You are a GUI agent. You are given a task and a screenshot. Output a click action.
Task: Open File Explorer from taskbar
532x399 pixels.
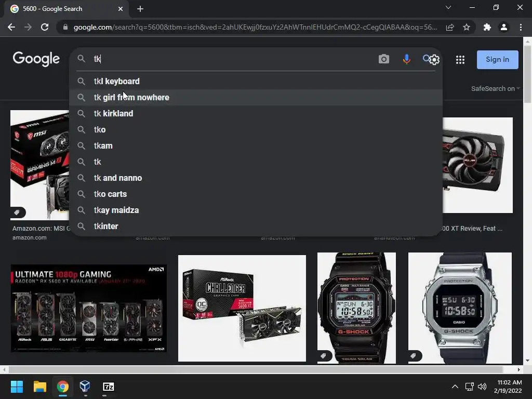tap(39, 387)
